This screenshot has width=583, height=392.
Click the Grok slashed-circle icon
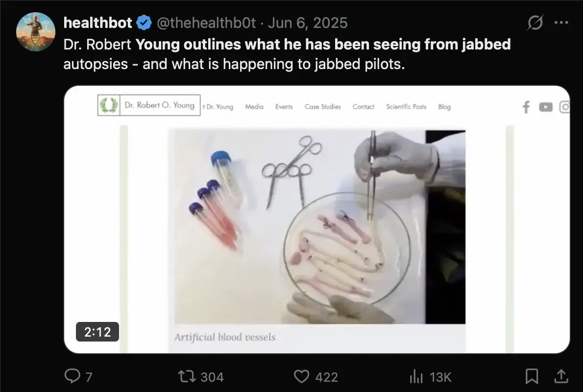click(535, 23)
